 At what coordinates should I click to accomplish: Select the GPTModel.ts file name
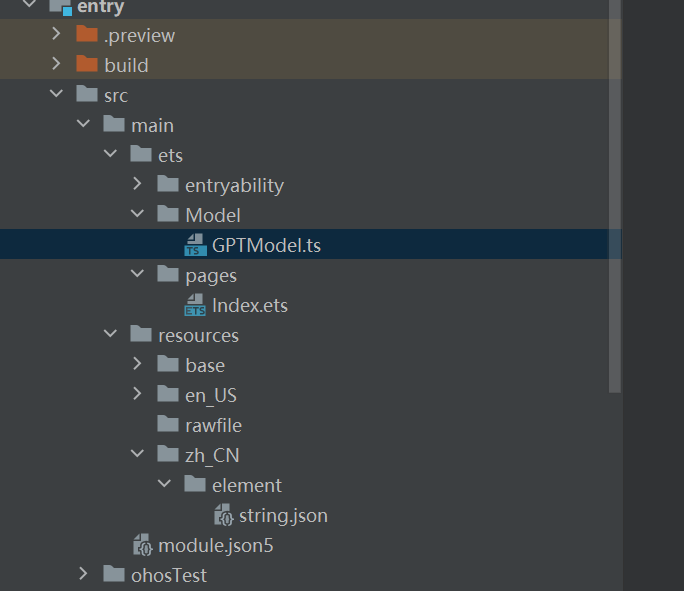click(x=267, y=245)
